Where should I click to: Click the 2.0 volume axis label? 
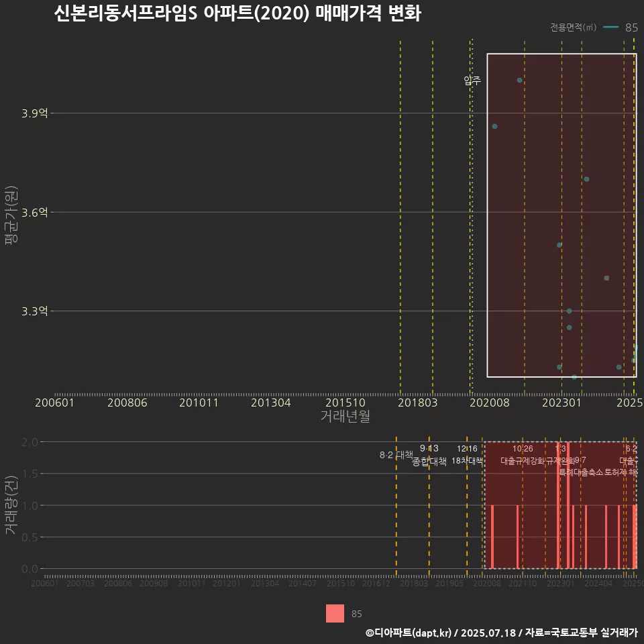30,442
